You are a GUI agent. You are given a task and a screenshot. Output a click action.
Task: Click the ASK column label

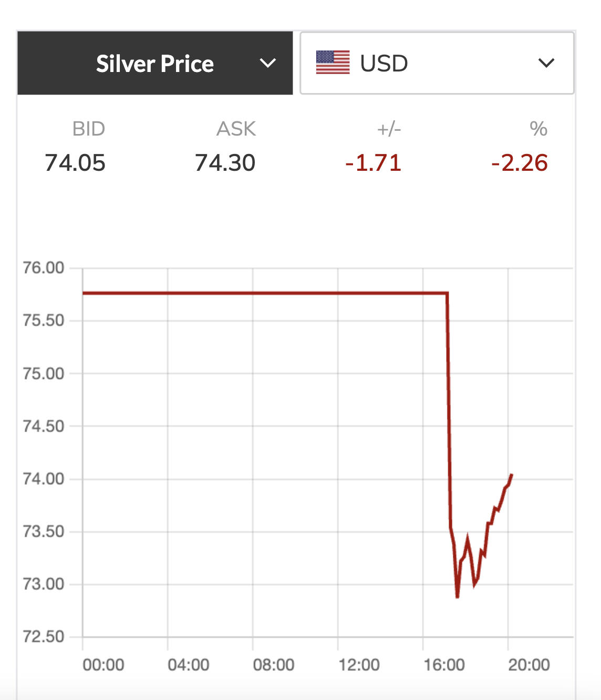coord(236,129)
